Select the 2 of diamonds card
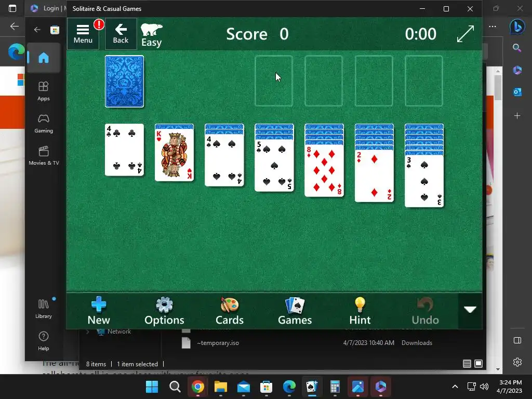532x399 pixels. tap(374, 176)
